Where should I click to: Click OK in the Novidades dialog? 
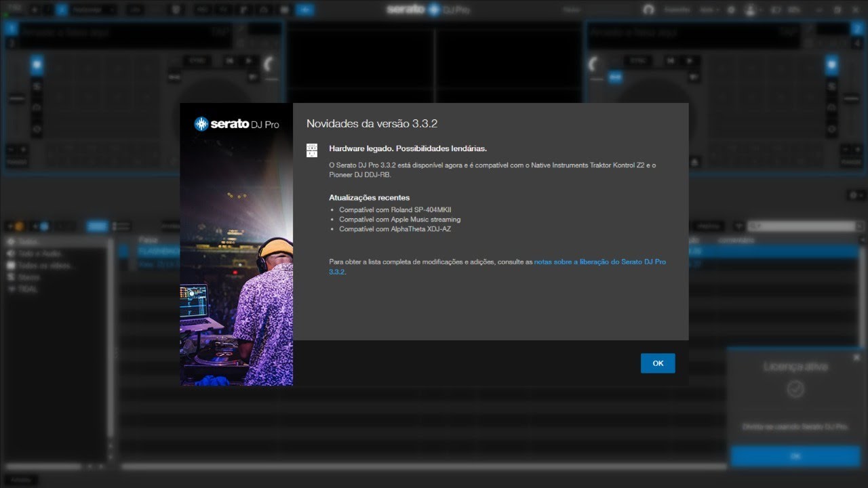[x=658, y=363]
